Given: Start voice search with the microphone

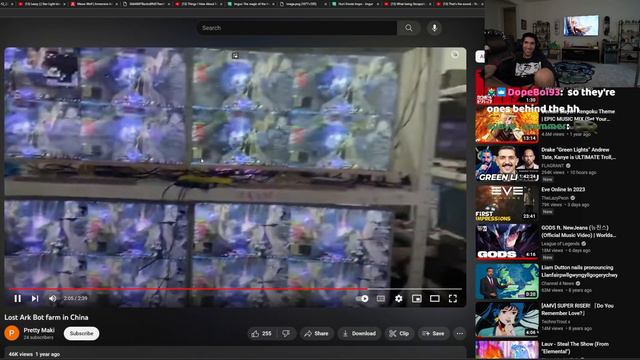Looking at the screenshot, I should (434, 28).
